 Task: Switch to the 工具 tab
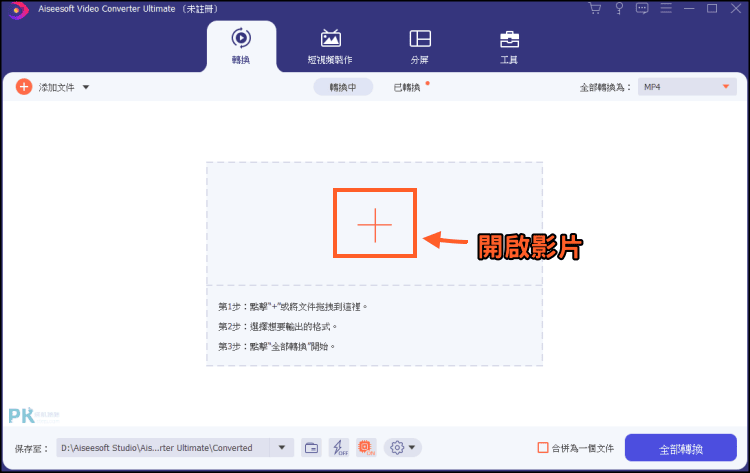(509, 47)
